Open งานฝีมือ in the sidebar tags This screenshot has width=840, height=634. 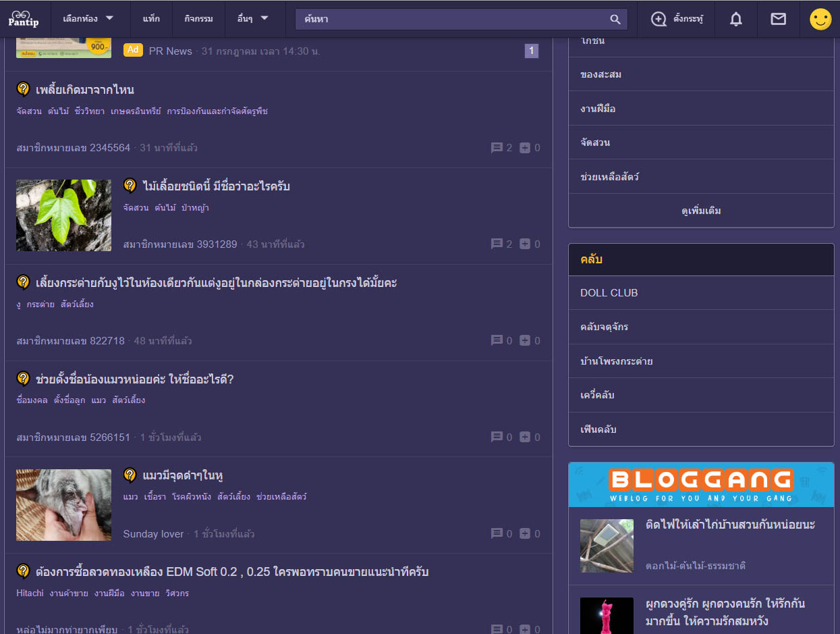coord(701,109)
